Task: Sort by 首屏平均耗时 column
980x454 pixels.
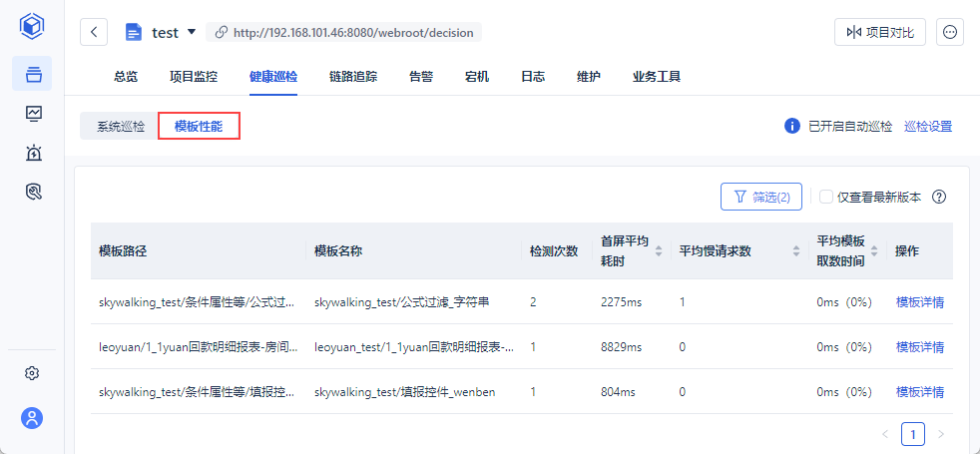Action: click(658, 251)
